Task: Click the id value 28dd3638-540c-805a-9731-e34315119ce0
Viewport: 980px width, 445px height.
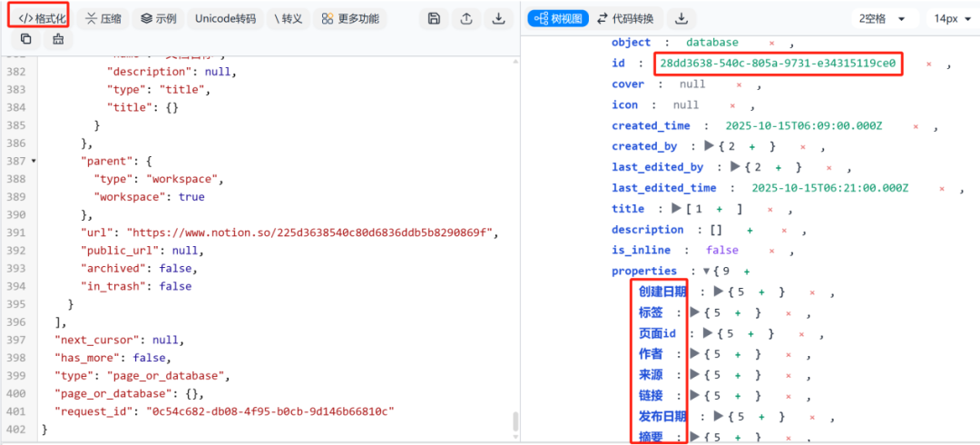Action: pyautogui.click(x=779, y=64)
